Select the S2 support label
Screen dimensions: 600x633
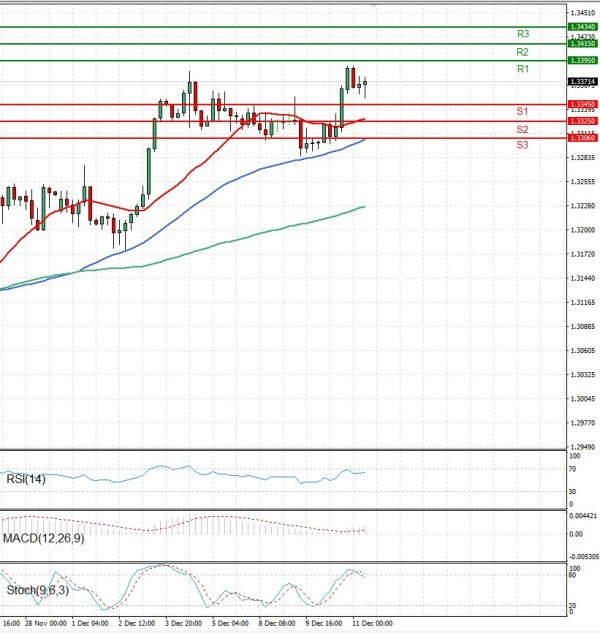coord(522,130)
